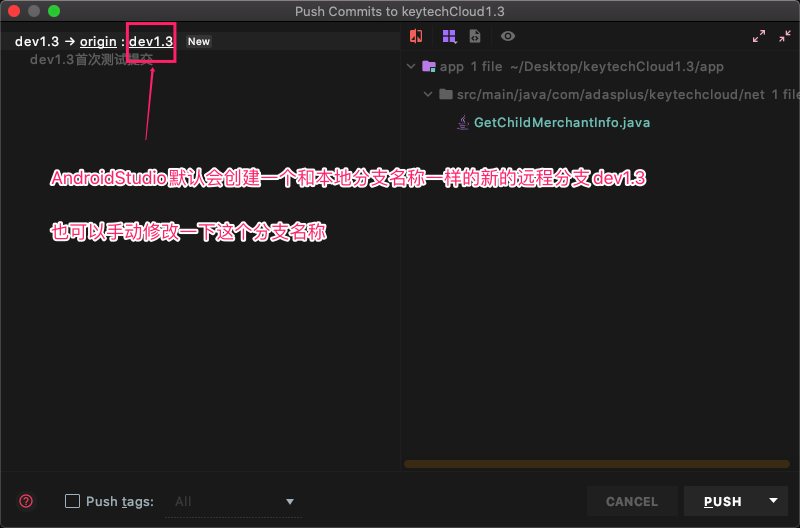800x528 pixels.
Task: Select the dev1.3首次测试提交 commit
Action: pos(92,60)
